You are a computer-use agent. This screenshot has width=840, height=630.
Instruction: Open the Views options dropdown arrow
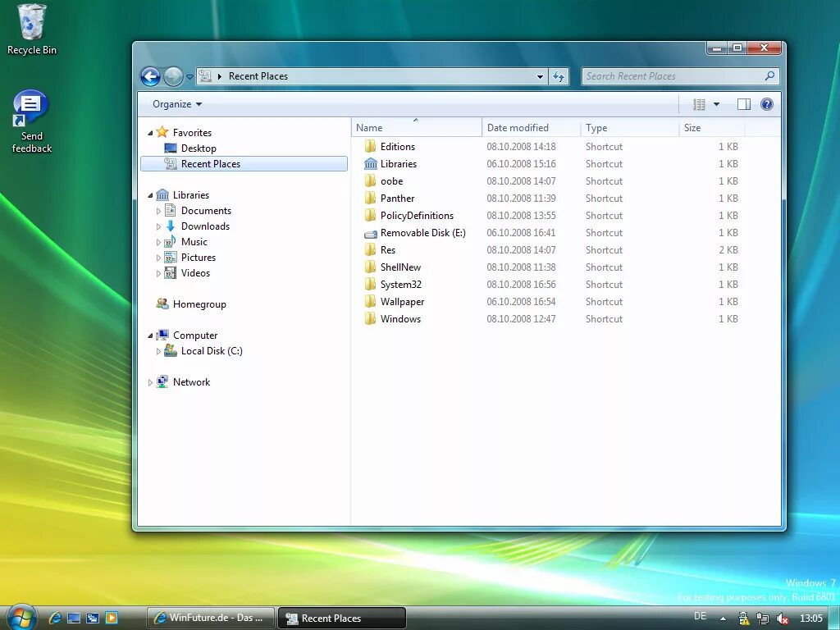click(716, 104)
